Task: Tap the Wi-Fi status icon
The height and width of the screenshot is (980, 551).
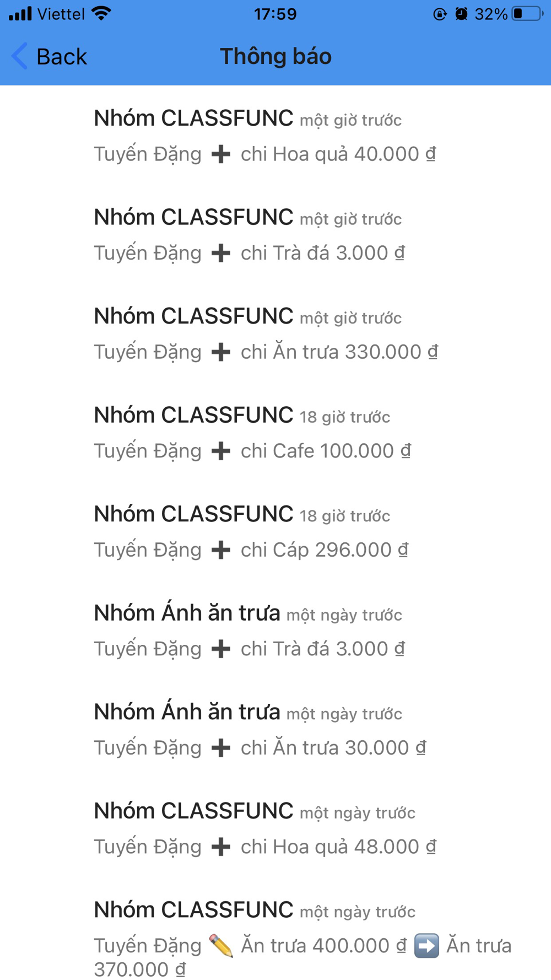Action: (x=101, y=14)
